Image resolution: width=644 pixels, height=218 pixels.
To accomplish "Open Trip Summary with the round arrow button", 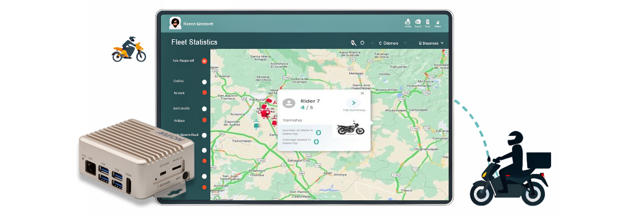I will pyautogui.click(x=354, y=103).
